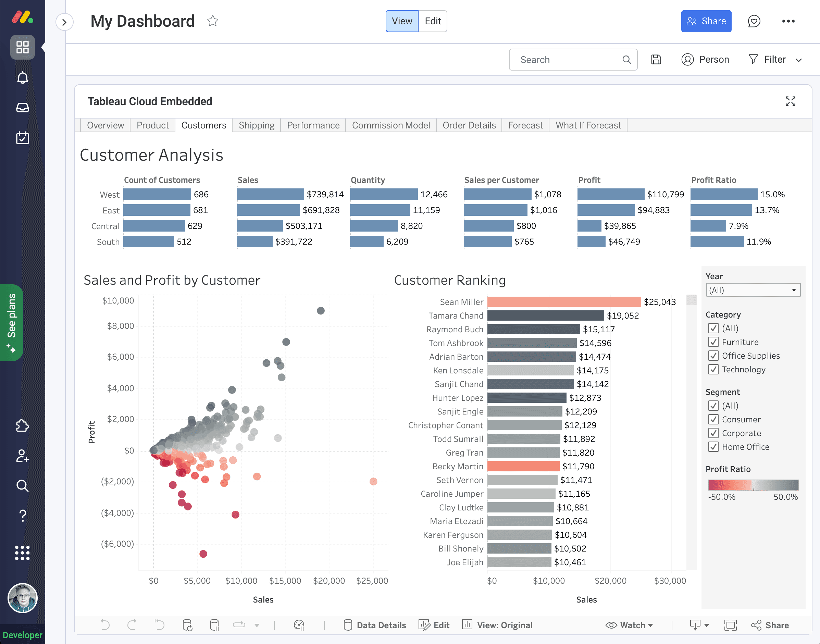Open the help question mark icon
Screen dimensions: 820x644
coord(22,516)
